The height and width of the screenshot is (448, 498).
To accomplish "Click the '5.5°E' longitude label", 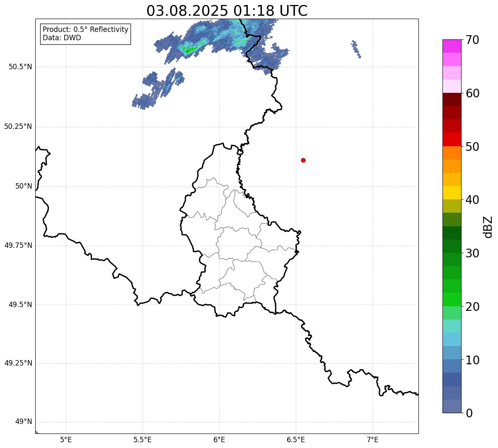I will point(143,439).
